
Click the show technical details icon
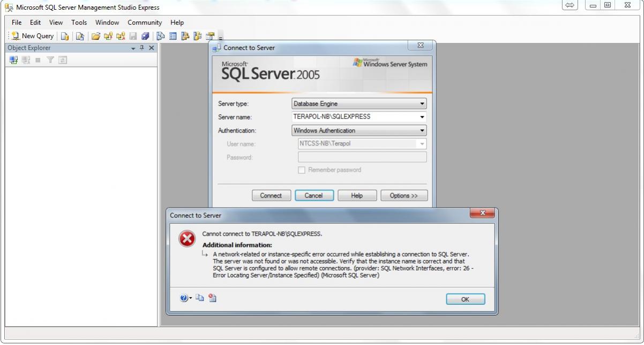click(x=212, y=298)
